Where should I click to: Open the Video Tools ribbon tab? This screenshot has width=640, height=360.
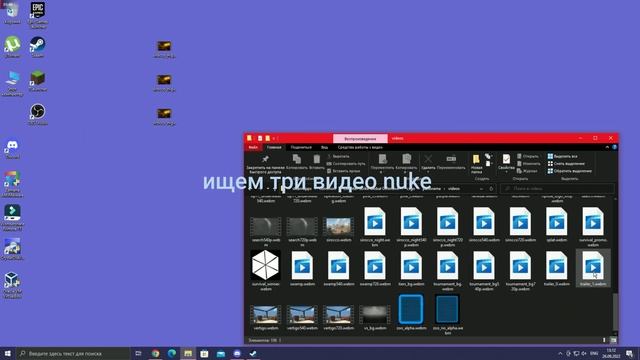click(360, 147)
